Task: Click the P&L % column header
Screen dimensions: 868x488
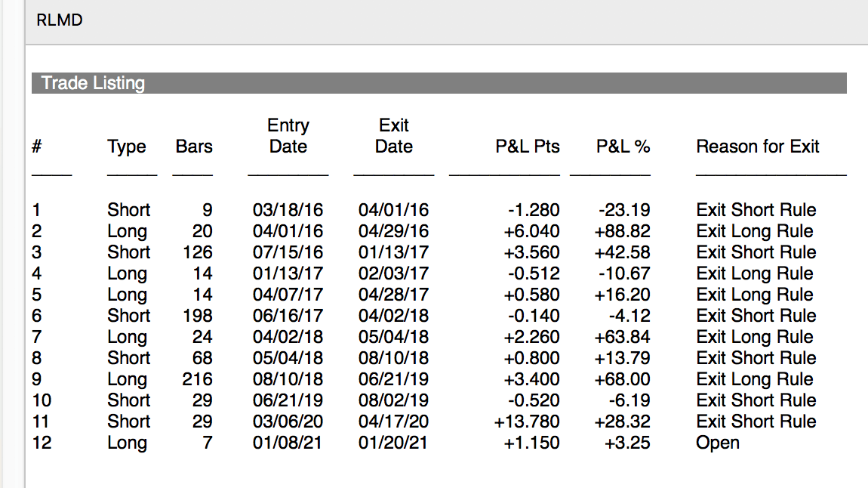Action: (623, 147)
